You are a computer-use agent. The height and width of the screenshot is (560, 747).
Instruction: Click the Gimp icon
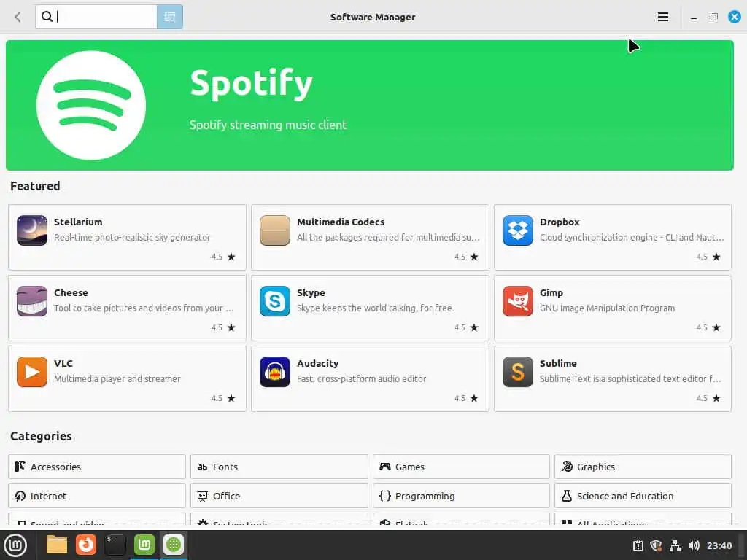point(517,301)
